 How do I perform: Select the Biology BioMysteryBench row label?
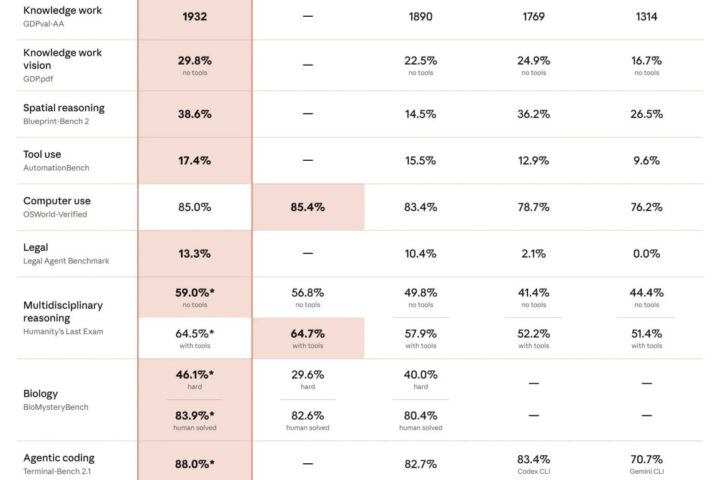56,400
